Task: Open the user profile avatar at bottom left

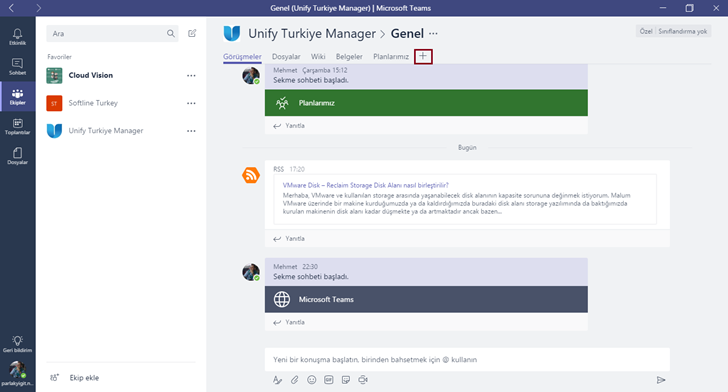Action: click(x=17, y=370)
